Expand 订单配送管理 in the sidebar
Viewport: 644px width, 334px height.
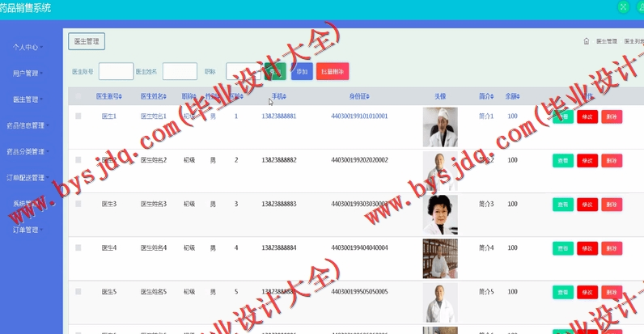point(28,178)
